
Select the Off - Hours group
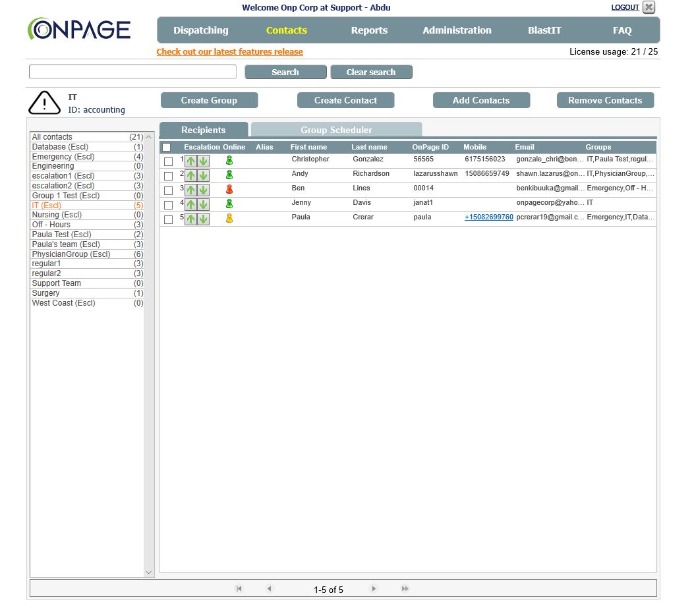click(87, 225)
